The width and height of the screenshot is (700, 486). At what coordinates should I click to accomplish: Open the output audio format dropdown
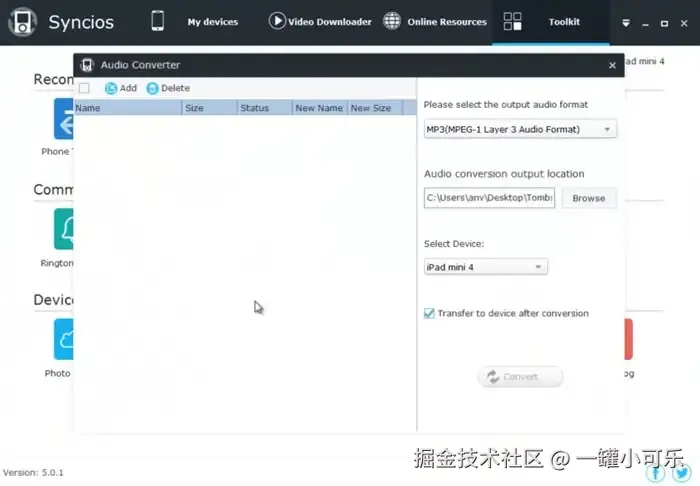click(x=520, y=129)
